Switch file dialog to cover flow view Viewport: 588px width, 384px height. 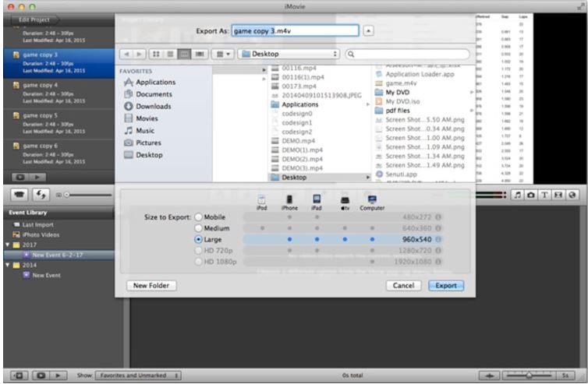200,54
